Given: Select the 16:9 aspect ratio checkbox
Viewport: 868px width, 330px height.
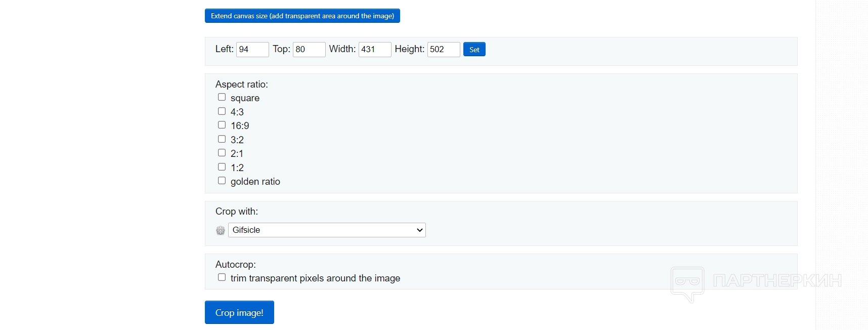Looking at the screenshot, I should tap(222, 125).
